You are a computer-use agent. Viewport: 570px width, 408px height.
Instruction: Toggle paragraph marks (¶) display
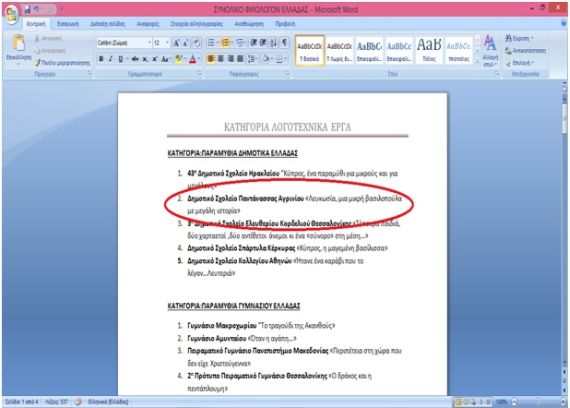point(285,43)
